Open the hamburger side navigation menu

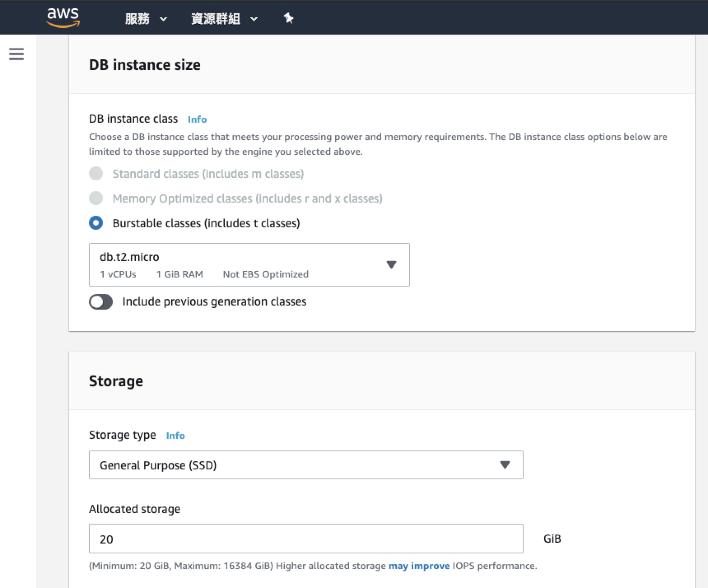click(16, 54)
